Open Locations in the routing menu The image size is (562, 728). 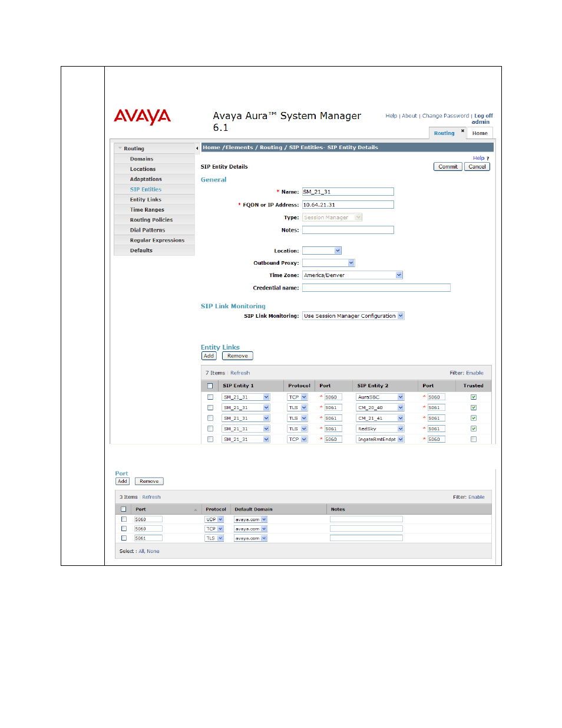click(x=143, y=169)
